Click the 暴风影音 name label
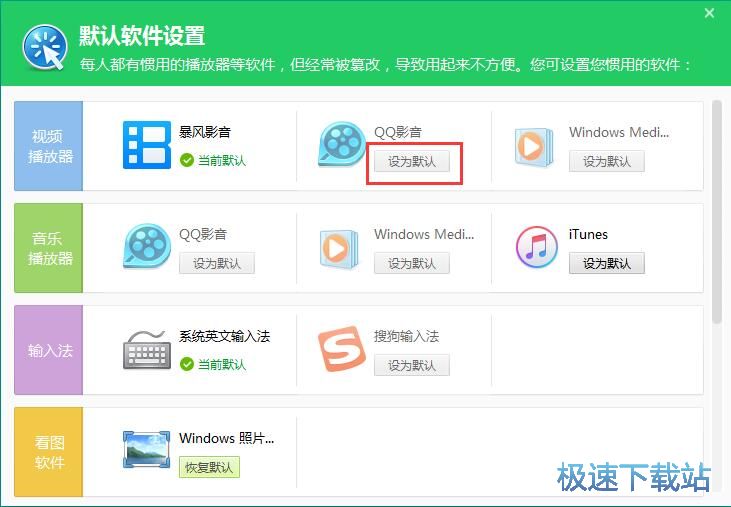 click(x=205, y=132)
